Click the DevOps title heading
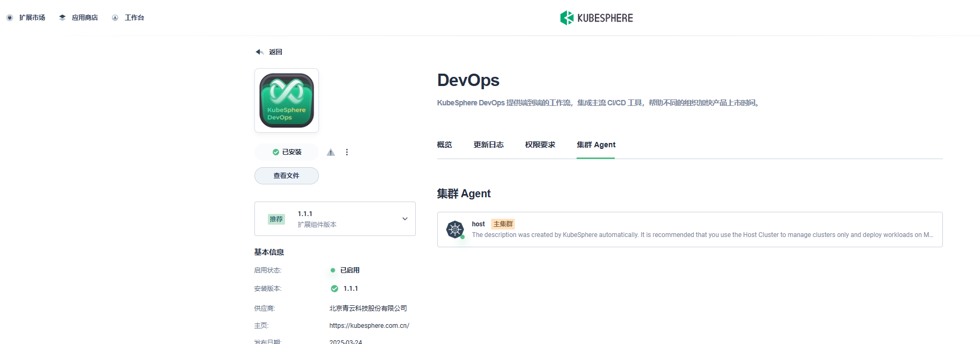The image size is (980, 344). point(468,80)
